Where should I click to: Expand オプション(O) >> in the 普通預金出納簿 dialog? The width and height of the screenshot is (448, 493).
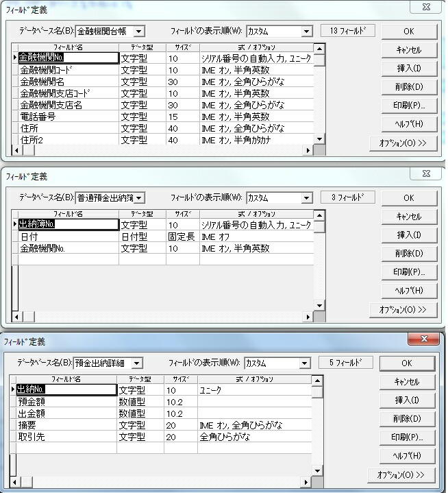403,310
